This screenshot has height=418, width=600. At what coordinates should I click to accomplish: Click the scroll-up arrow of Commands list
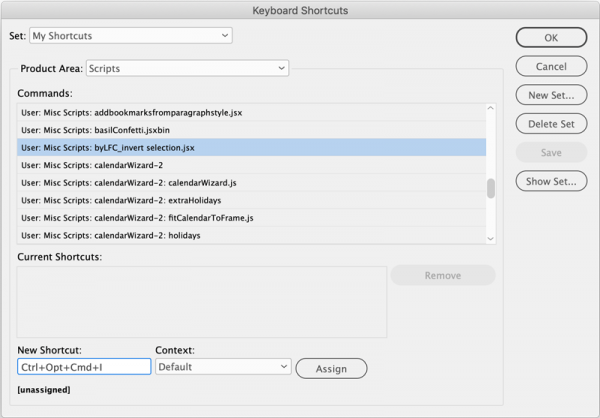tap(490, 108)
